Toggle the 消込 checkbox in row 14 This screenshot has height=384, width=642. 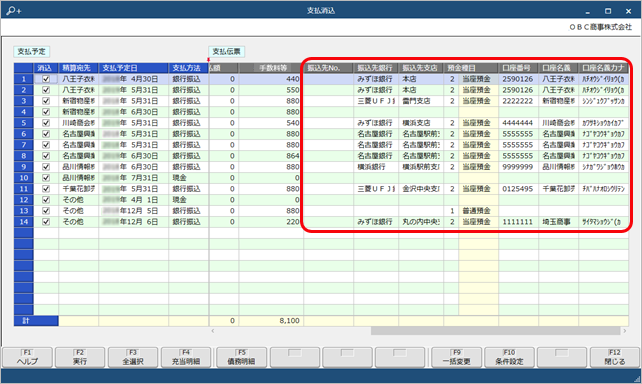pyautogui.click(x=46, y=222)
